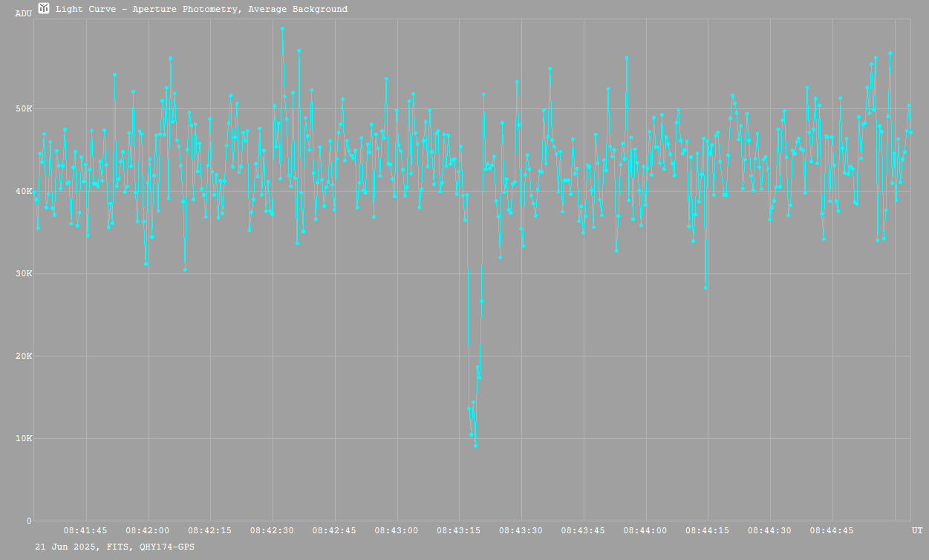Click the UT label on time axis
The width and height of the screenshot is (929, 560).
click(917, 531)
